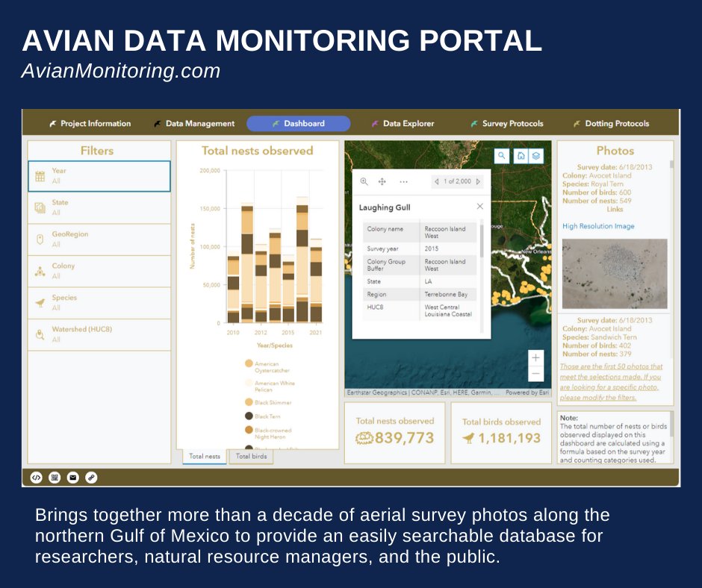This screenshot has width=702, height=588.
Task: Toggle Black Tern legend entry
Action: pyautogui.click(x=263, y=416)
